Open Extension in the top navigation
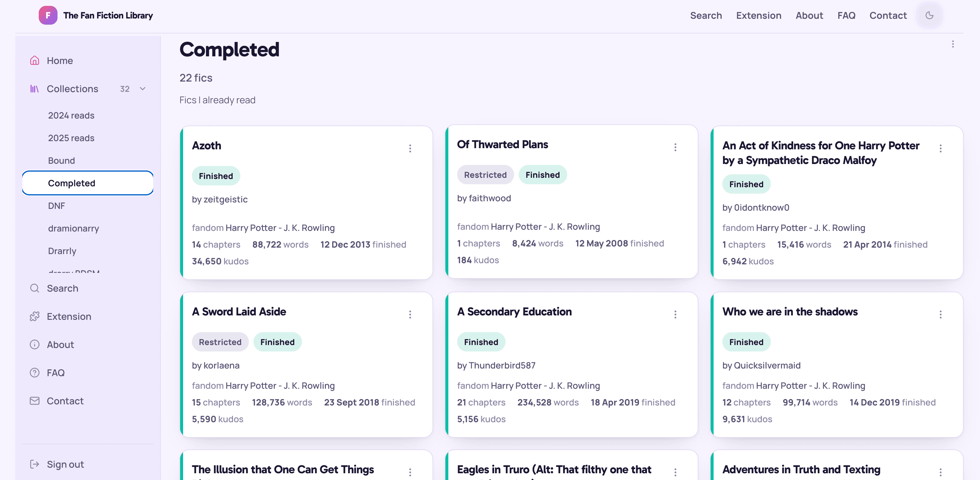Image resolution: width=980 pixels, height=480 pixels. click(x=758, y=15)
